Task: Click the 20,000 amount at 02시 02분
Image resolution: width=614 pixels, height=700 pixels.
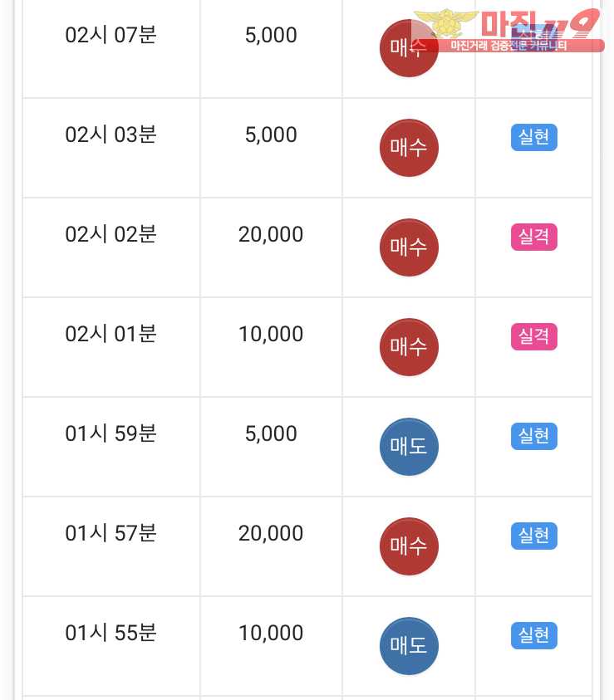Action: [271, 235]
